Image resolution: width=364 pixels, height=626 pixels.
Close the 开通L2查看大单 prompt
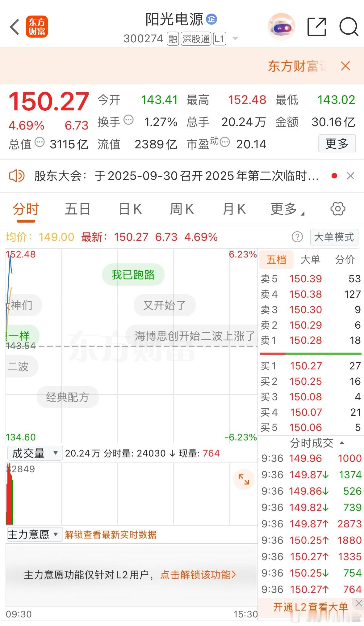[x=358, y=603]
